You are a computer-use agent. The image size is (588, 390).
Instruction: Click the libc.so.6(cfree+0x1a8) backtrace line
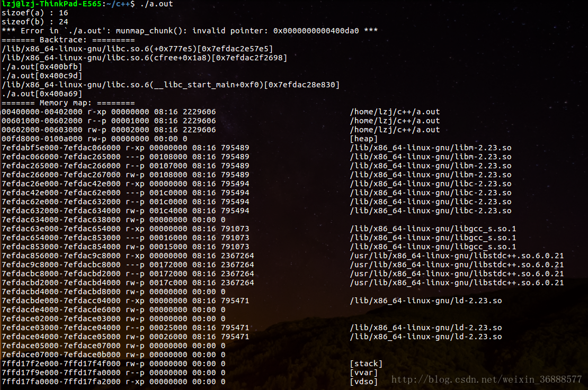click(145, 58)
